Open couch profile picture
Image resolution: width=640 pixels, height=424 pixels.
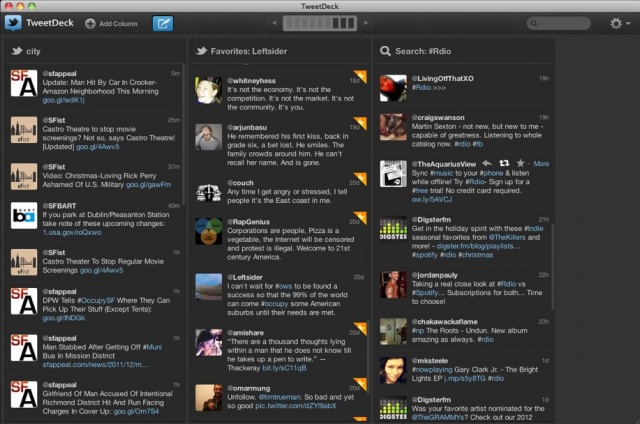209,192
